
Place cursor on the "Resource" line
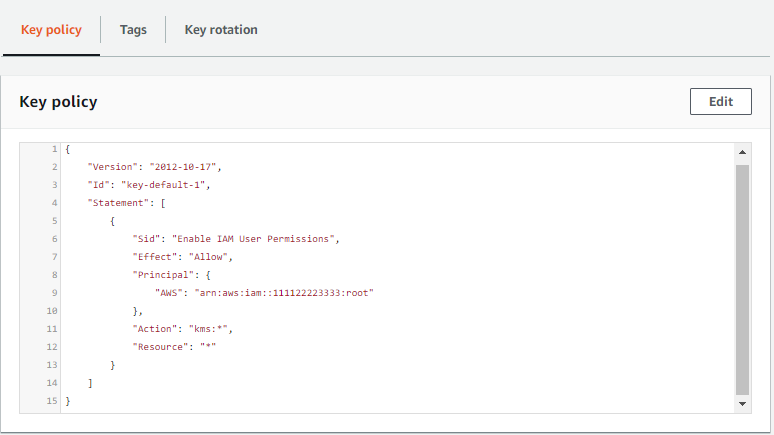point(159,347)
